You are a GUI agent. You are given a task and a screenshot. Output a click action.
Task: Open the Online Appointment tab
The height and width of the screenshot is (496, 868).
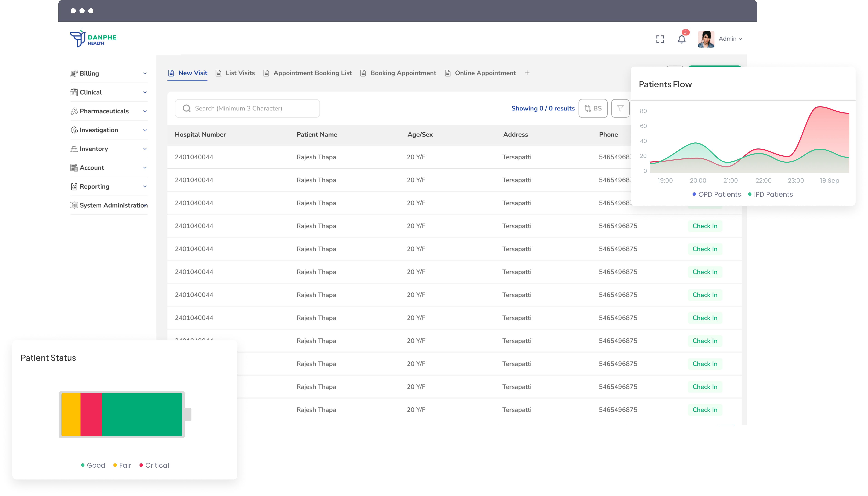pos(485,73)
